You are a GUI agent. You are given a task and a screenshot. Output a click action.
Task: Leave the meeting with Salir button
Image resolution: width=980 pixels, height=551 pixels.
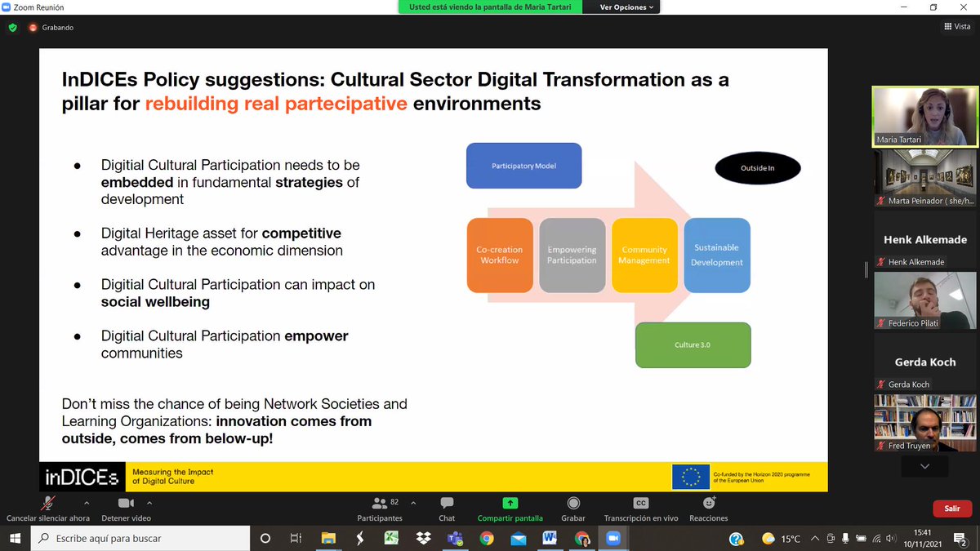point(952,508)
